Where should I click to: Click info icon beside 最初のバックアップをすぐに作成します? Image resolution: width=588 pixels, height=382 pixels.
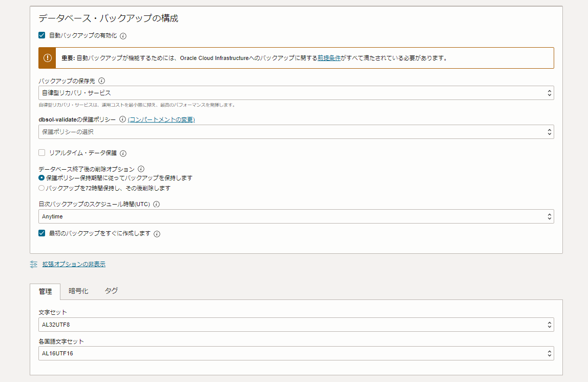[x=157, y=234]
